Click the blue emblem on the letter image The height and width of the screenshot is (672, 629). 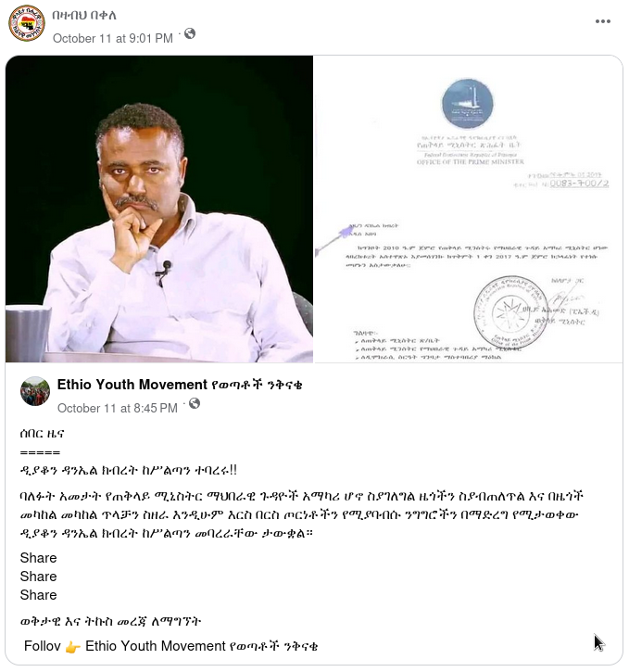click(x=468, y=104)
